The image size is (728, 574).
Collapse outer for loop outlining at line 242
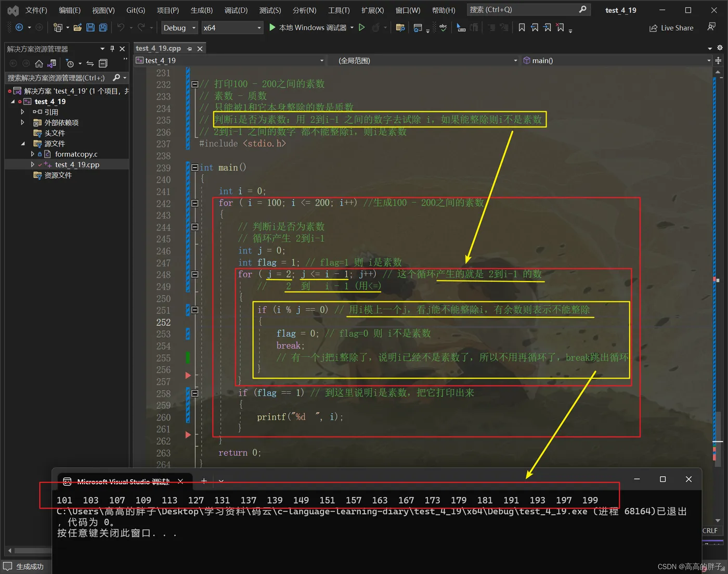(x=194, y=203)
